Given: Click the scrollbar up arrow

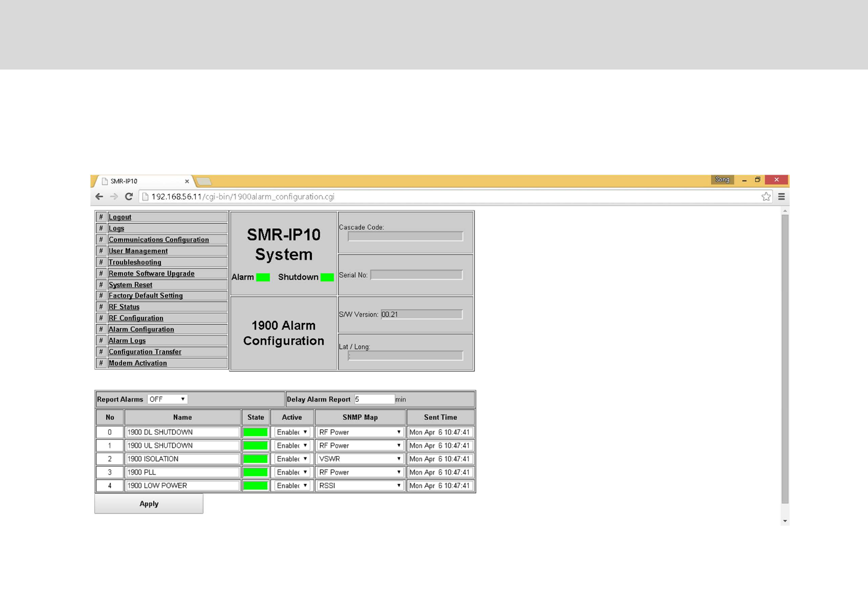Looking at the screenshot, I should click(784, 211).
